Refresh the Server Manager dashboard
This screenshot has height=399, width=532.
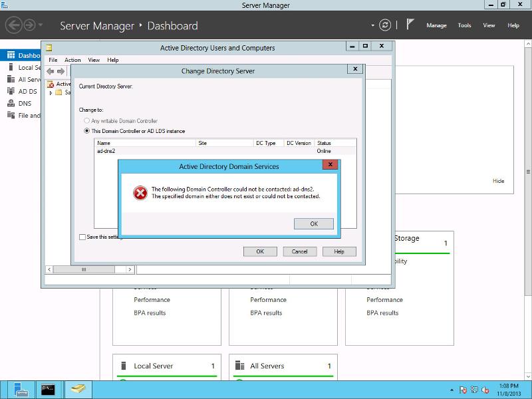[385, 25]
